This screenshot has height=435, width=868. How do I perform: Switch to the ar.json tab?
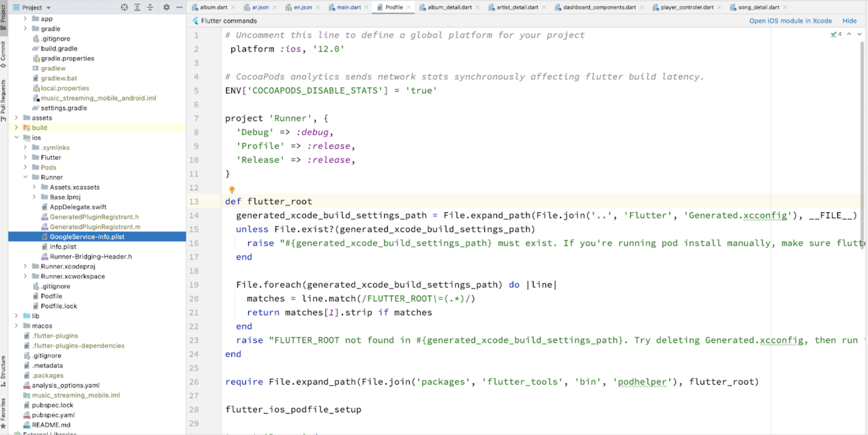262,8
